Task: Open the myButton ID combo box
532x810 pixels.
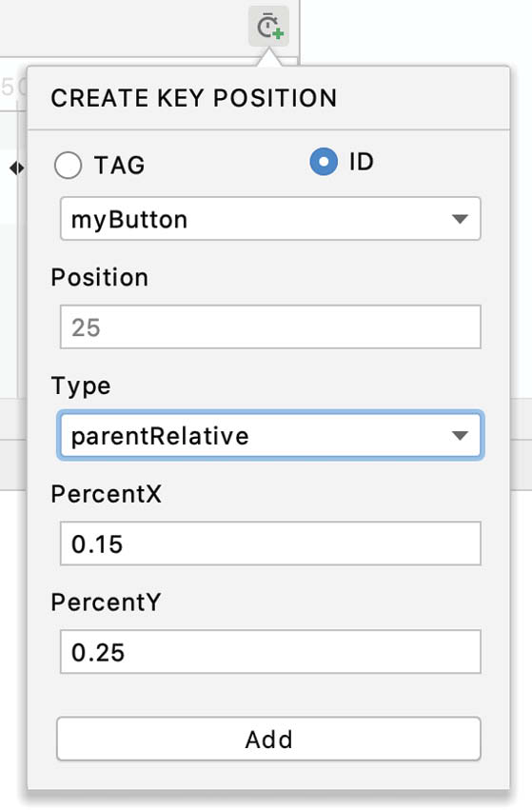Action: pos(270,219)
